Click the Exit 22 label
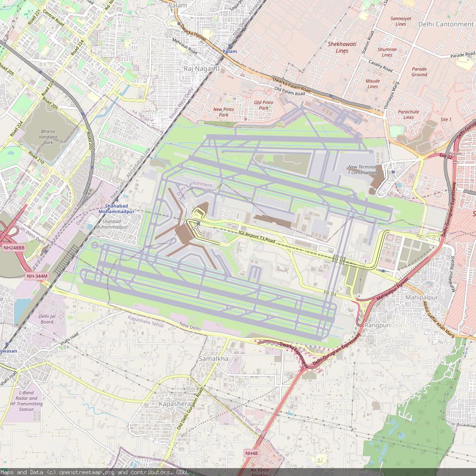 (x=446, y=156)
